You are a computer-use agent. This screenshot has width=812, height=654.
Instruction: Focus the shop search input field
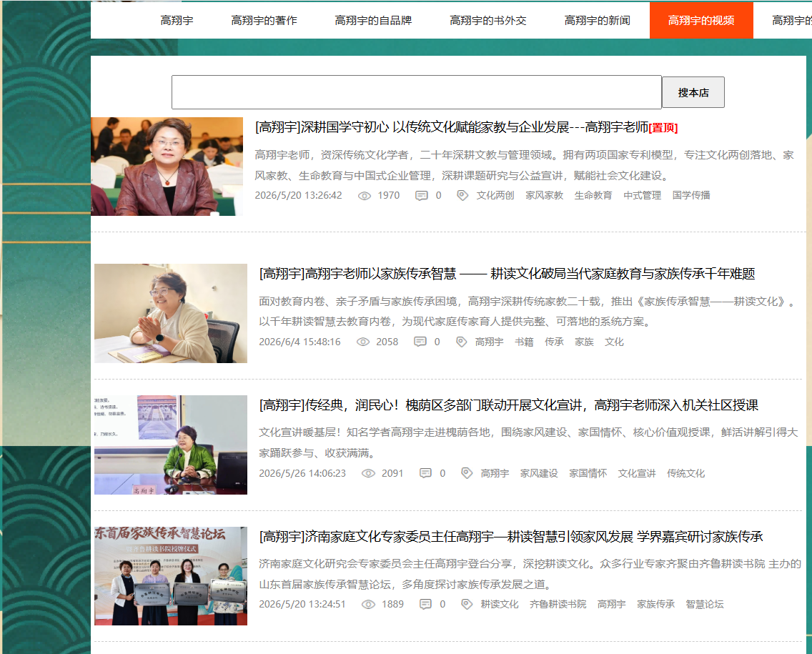point(417,92)
